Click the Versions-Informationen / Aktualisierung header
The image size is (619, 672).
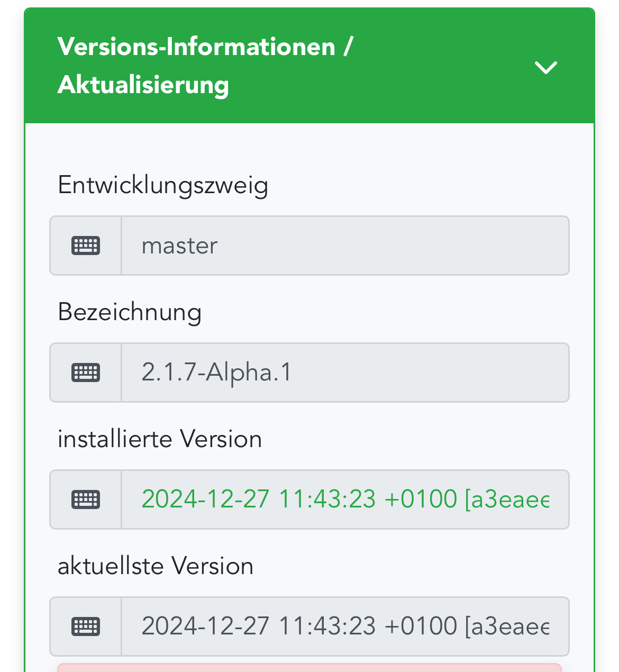click(x=309, y=66)
